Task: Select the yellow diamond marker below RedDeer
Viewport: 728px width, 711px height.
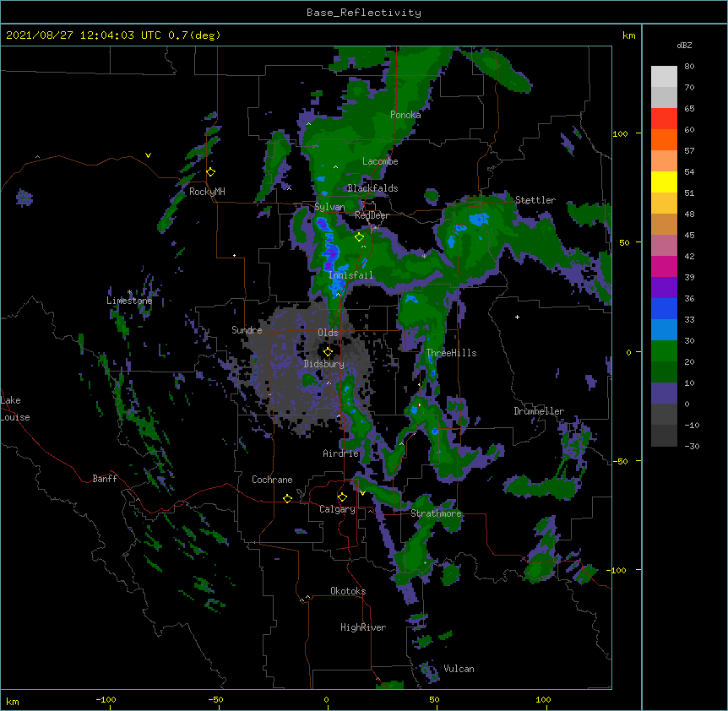Action: click(359, 237)
